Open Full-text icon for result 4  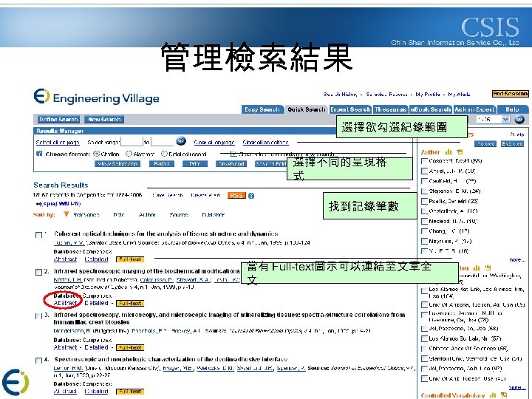pyautogui.click(x=130, y=392)
